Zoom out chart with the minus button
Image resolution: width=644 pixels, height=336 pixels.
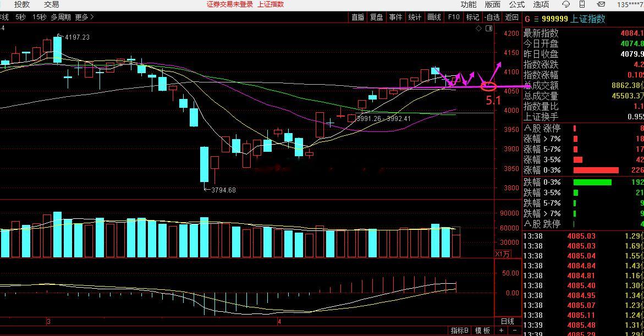(515, 331)
